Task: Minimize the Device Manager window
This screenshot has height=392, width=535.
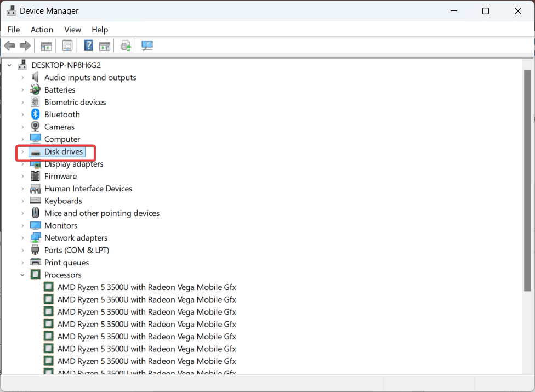Action: (x=454, y=11)
